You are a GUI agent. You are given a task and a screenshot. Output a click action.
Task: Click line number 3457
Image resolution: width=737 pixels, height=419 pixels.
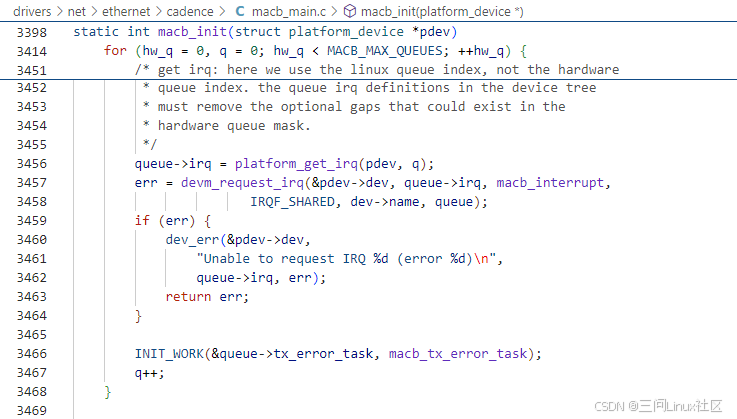click(x=31, y=182)
